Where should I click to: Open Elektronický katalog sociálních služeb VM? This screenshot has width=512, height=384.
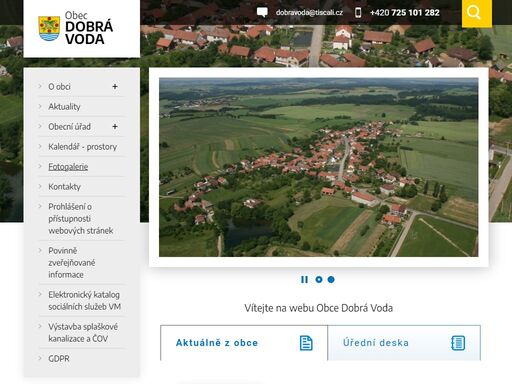84,301
